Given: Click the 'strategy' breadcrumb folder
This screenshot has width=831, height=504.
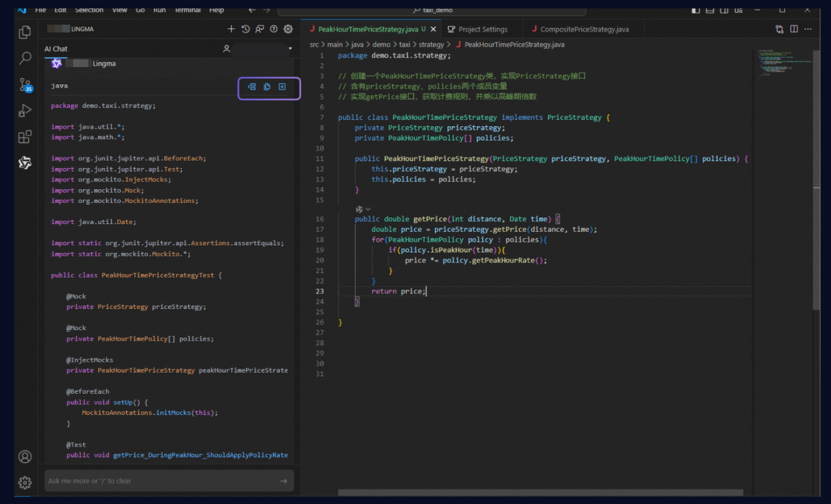Looking at the screenshot, I should coord(431,45).
